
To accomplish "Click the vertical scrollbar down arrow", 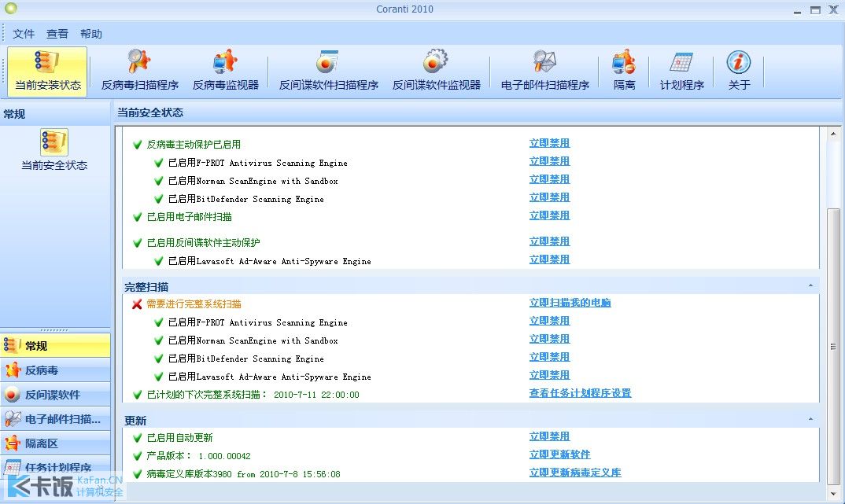I will click(833, 493).
